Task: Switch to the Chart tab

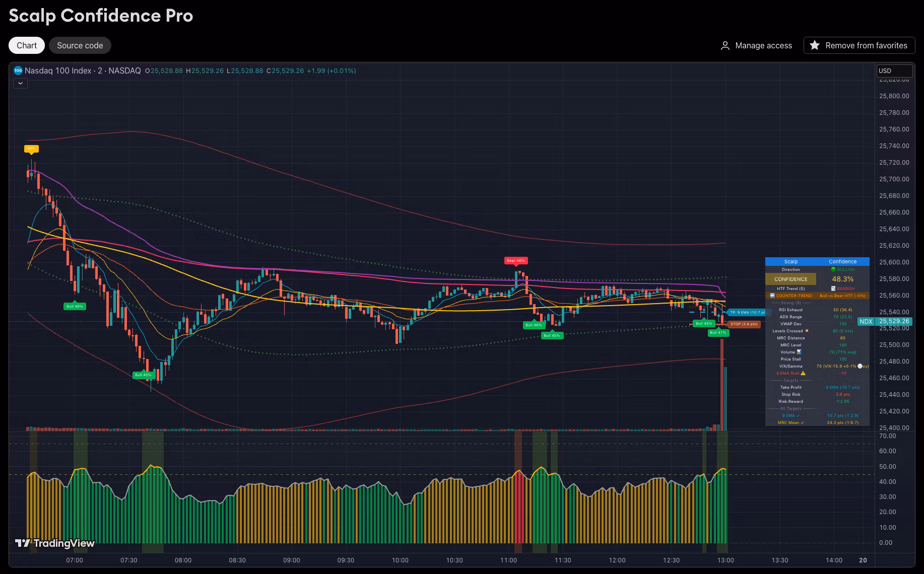Action: (x=27, y=45)
